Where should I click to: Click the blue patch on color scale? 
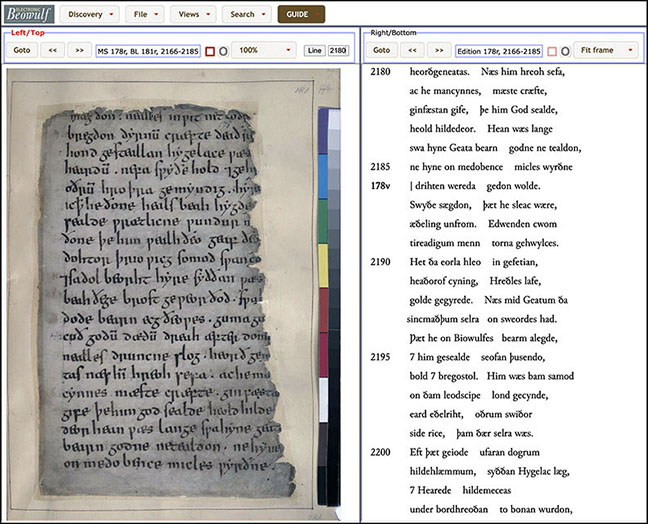pyautogui.click(x=323, y=177)
